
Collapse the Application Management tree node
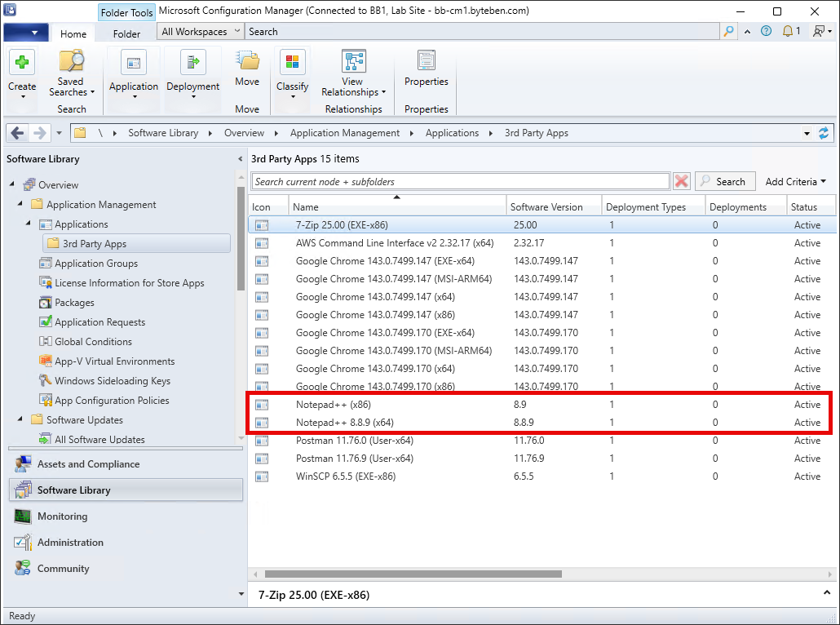pos(20,205)
